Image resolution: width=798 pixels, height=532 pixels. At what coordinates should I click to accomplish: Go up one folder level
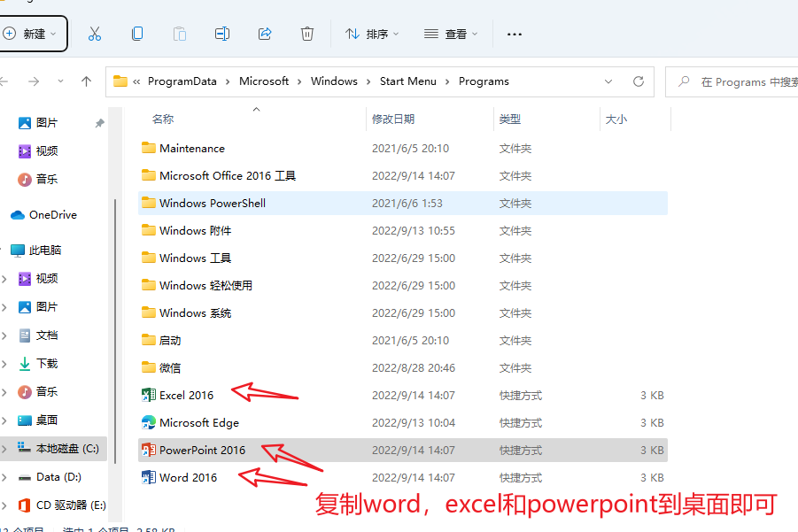[x=86, y=81]
